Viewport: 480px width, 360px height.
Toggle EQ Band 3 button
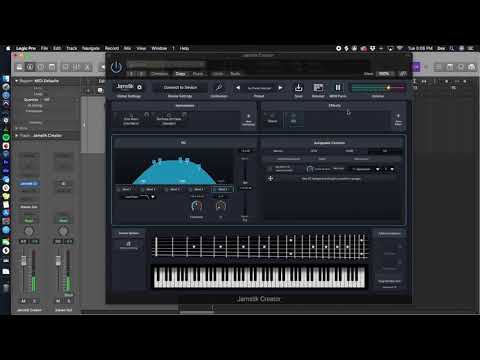click(x=174, y=189)
